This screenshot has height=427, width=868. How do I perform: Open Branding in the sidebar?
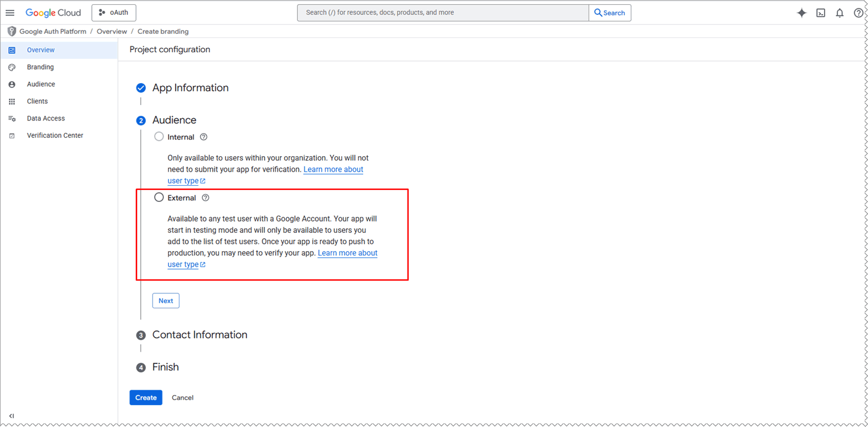[x=59, y=67]
